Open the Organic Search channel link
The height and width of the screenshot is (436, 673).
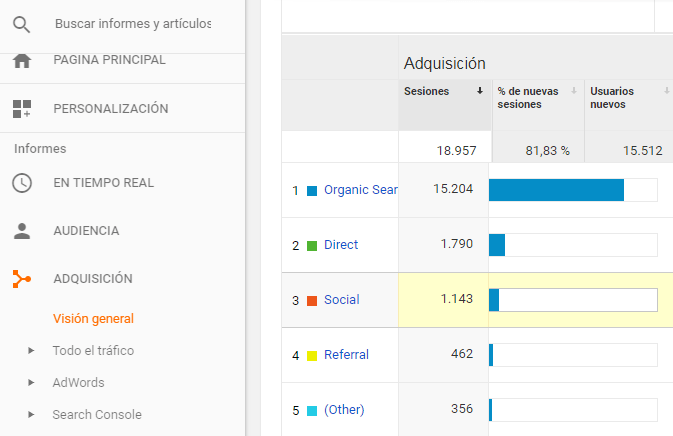click(361, 190)
